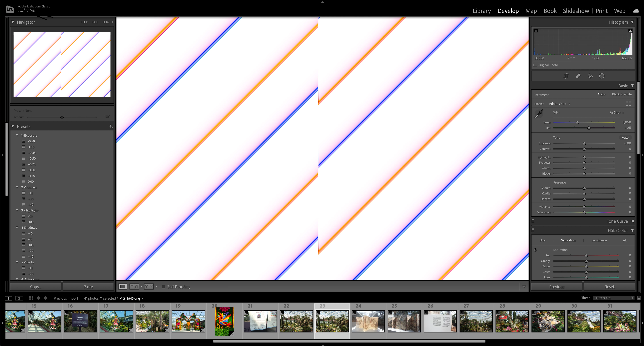Switch to Grid view from filmstrip bar
This screenshot has height=346, width=644.
(31, 298)
